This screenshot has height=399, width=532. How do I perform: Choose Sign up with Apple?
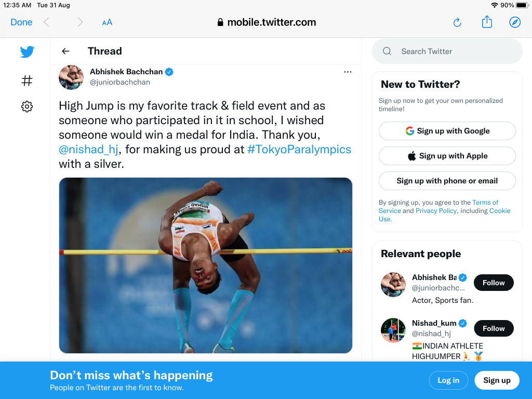[x=447, y=156]
